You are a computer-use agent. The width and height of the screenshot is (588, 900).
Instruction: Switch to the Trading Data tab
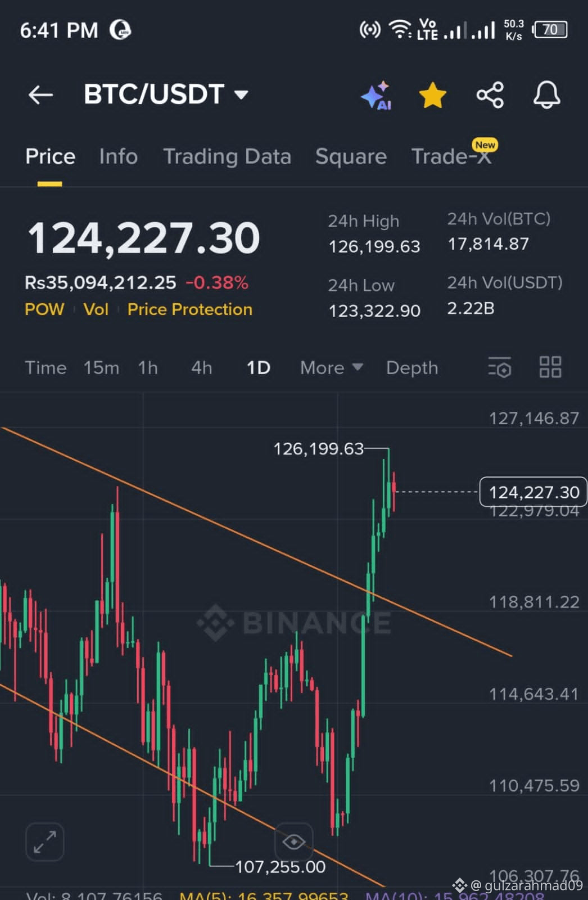coord(227,156)
